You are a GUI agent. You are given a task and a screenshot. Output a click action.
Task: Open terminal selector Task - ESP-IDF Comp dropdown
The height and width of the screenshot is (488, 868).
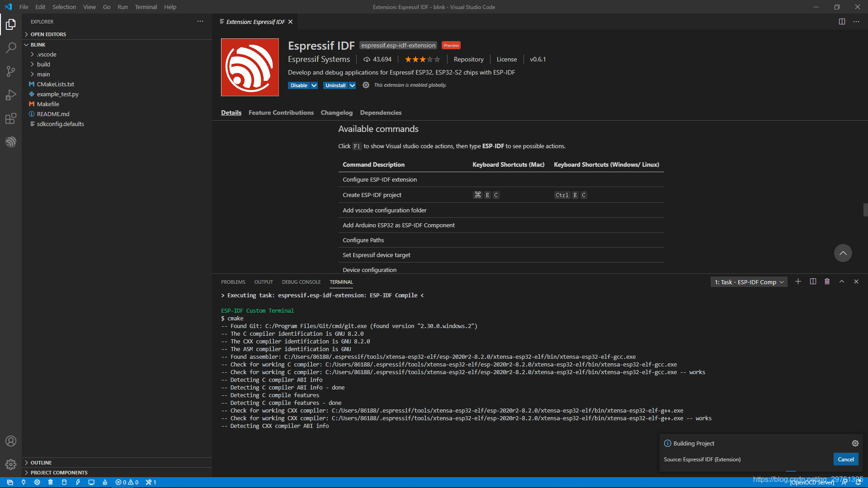point(749,282)
